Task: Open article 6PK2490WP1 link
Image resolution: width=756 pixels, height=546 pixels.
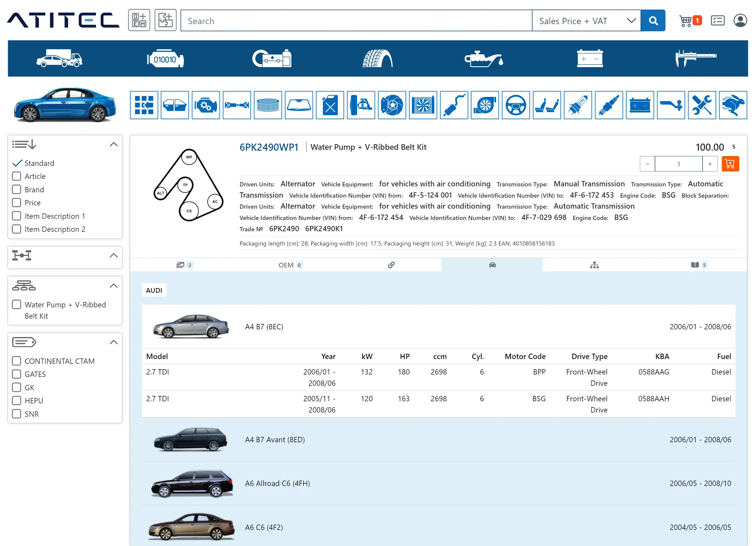Action: 269,147
